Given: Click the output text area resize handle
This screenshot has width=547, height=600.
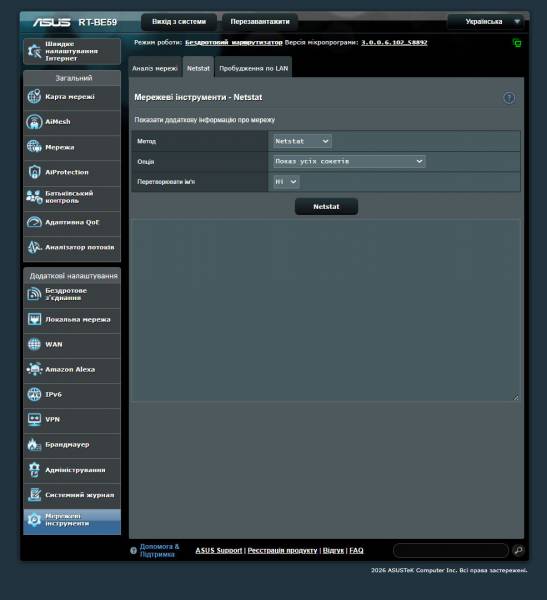Looking at the screenshot, I should coord(516,398).
